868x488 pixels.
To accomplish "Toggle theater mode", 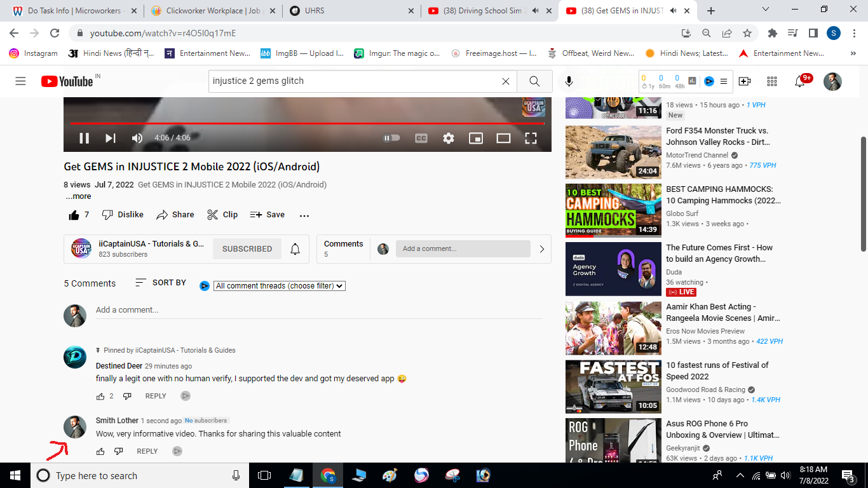I will click(x=503, y=138).
